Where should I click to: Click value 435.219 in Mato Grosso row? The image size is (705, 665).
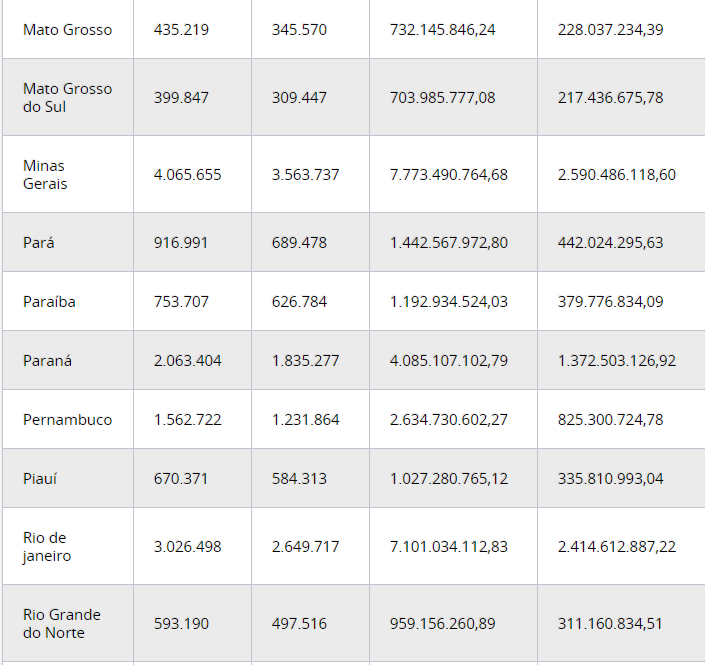coord(181,30)
